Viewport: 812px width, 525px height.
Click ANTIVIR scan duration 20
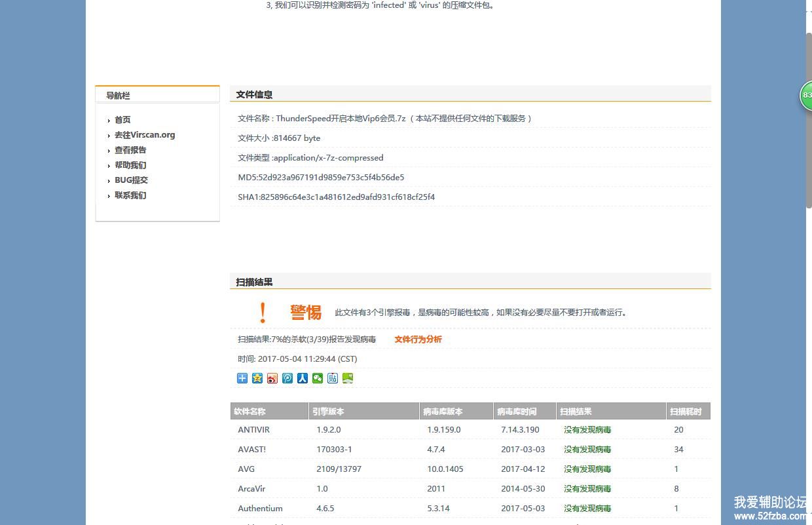pyautogui.click(x=678, y=430)
